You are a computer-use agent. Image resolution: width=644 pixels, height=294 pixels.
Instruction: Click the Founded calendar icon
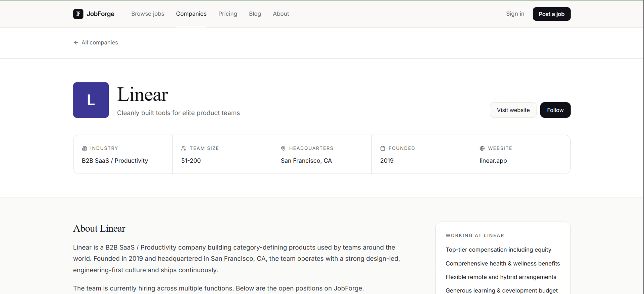click(383, 149)
